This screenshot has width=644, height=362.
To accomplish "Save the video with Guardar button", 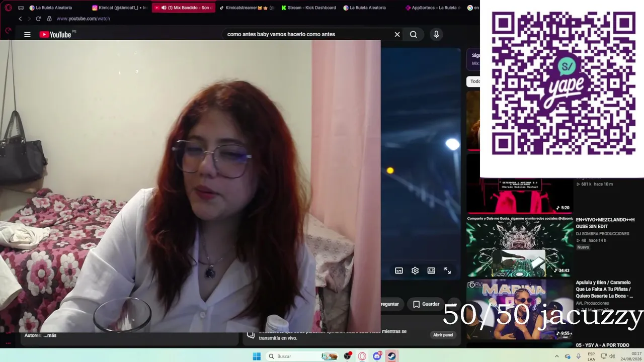I will [426, 304].
